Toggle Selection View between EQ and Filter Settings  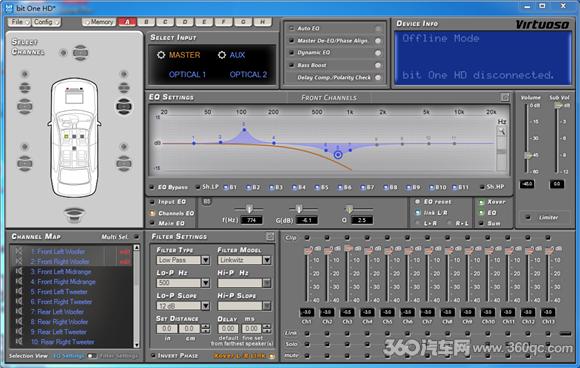pos(91,356)
